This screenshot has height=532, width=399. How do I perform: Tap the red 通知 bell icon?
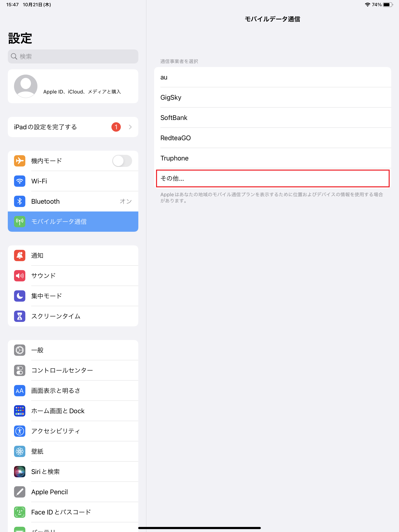point(20,255)
